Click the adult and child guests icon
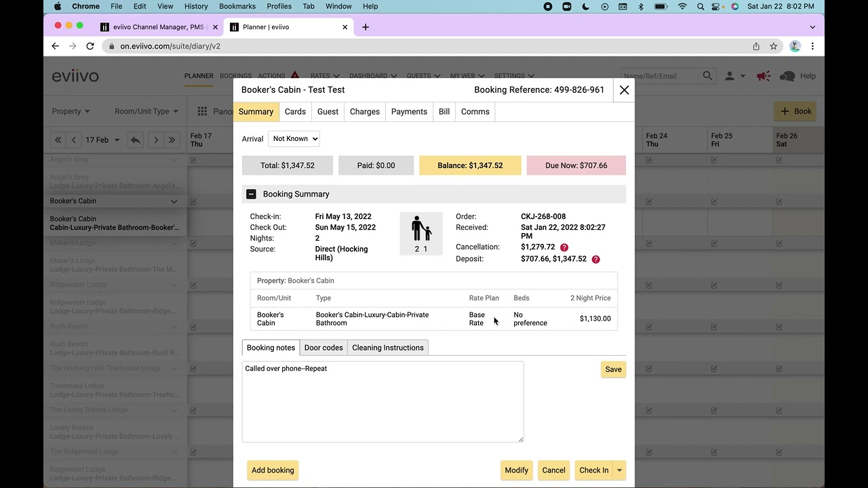 pyautogui.click(x=421, y=234)
